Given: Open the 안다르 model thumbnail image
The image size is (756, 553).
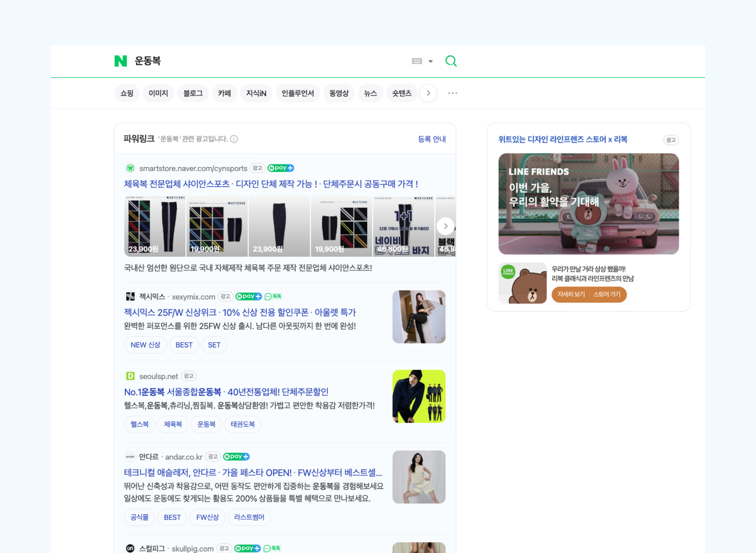Looking at the screenshot, I should [419, 477].
